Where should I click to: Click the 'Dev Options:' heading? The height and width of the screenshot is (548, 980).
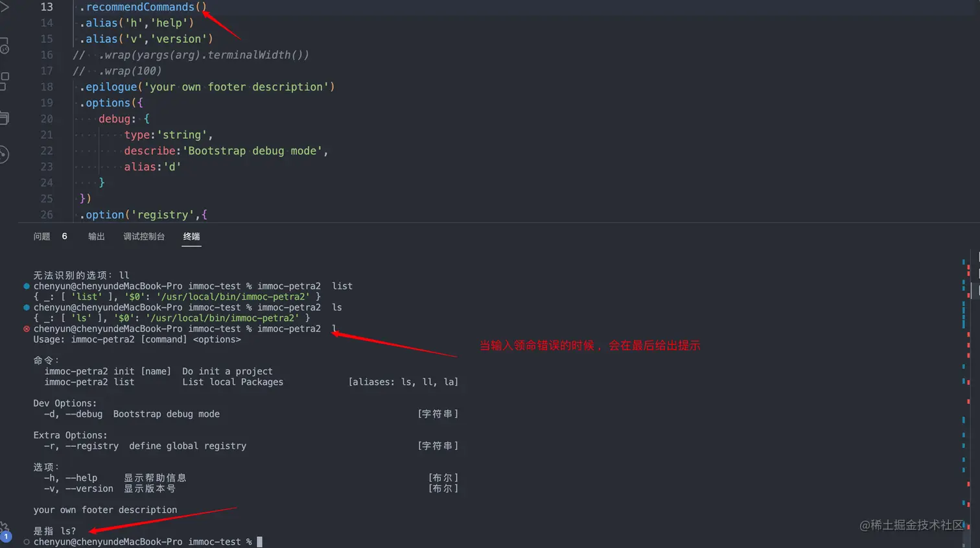(65, 403)
